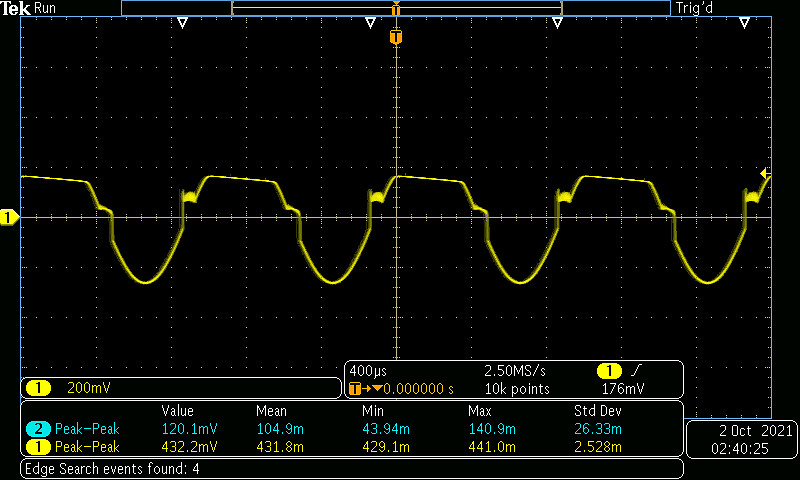Click channel 1 ground reference marker at left edge
Viewport: 800px width, 480px height.
pyautogui.click(x=9, y=218)
